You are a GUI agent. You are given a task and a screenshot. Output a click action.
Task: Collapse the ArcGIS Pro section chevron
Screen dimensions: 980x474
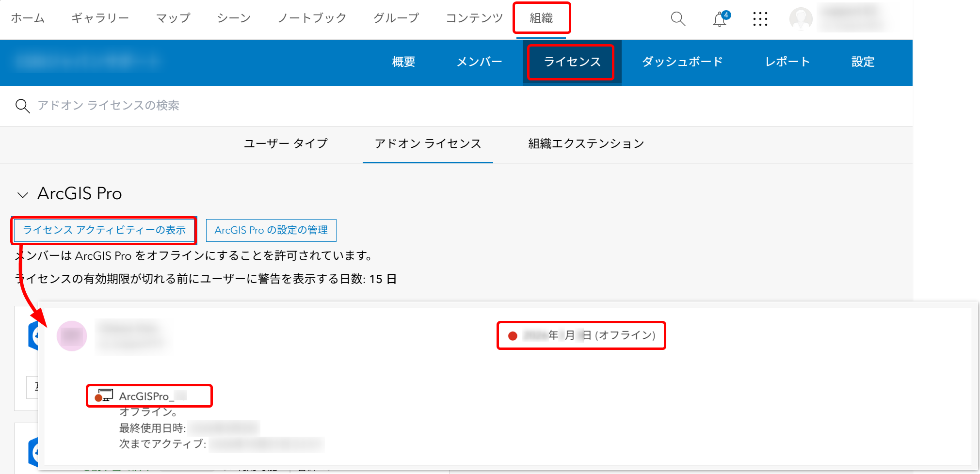pyautogui.click(x=23, y=195)
